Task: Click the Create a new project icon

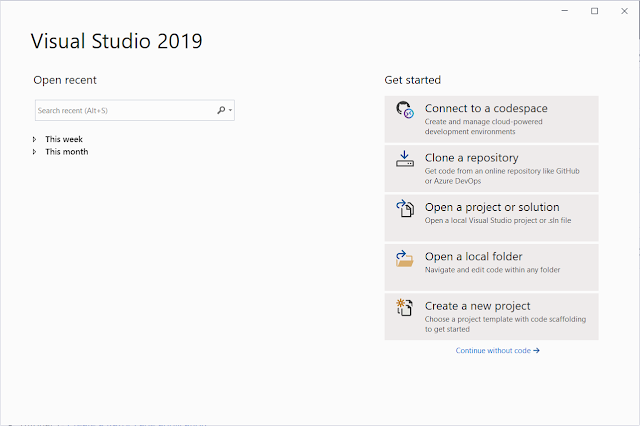Action: [404, 307]
